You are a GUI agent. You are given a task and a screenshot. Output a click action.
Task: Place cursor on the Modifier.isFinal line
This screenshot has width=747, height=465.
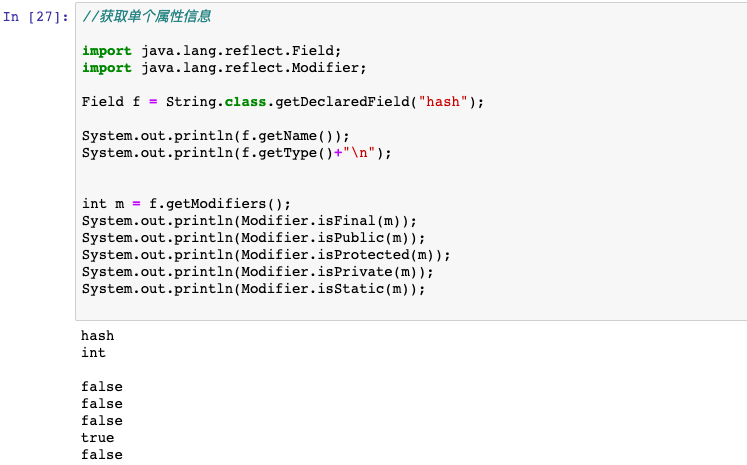pos(249,221)
